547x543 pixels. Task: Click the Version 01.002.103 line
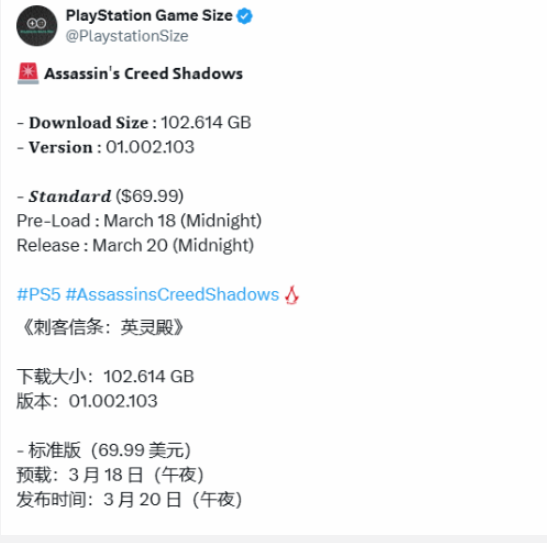(106, 147)
